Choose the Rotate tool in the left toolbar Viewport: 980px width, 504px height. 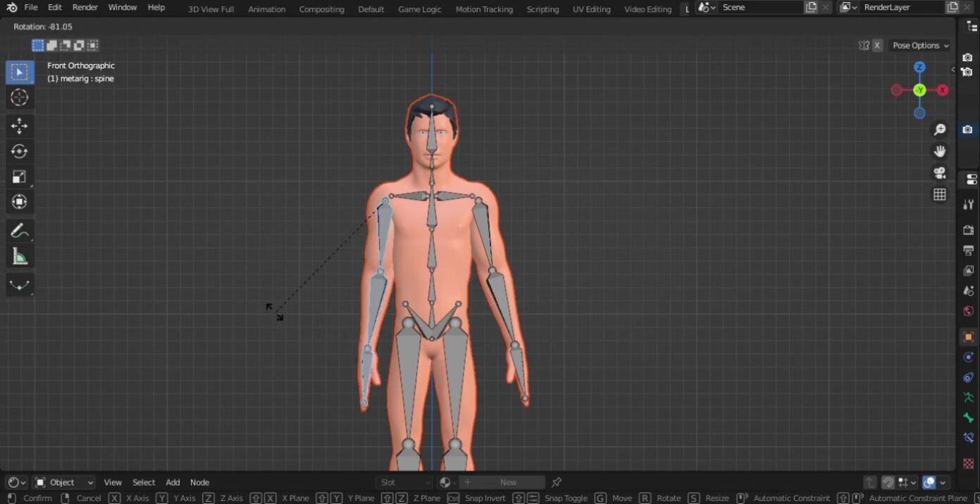(19, 152)
